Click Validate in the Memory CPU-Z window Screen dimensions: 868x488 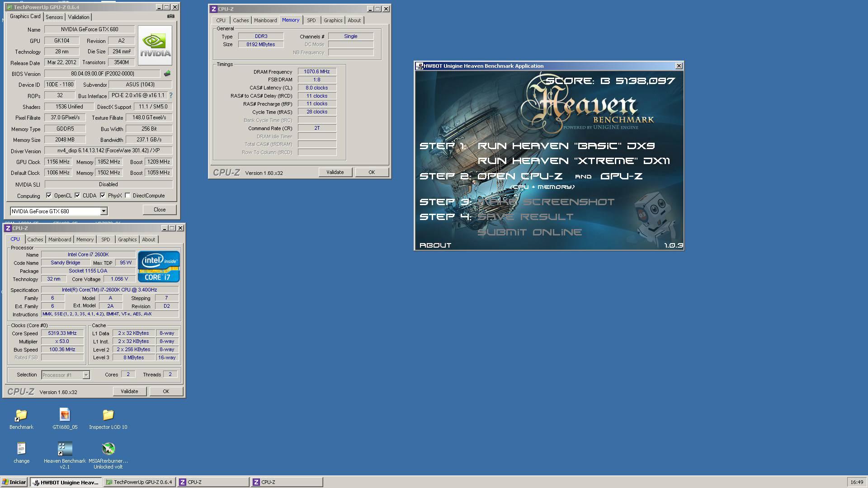pyautogui.click(x=335, y=172)
